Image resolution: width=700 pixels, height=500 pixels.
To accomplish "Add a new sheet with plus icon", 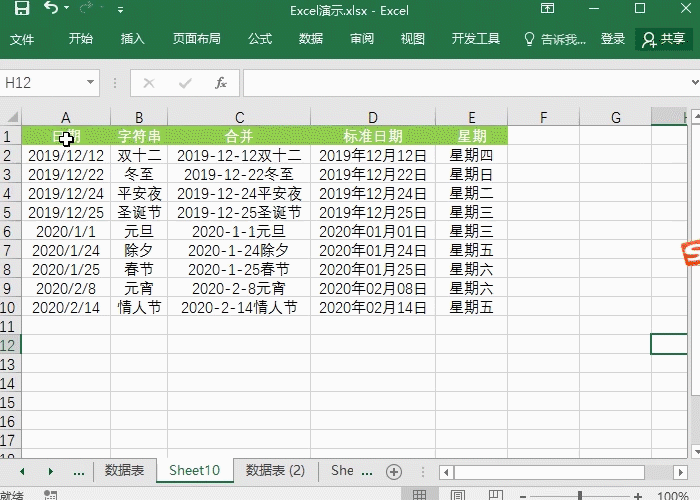I will point(394,472).
